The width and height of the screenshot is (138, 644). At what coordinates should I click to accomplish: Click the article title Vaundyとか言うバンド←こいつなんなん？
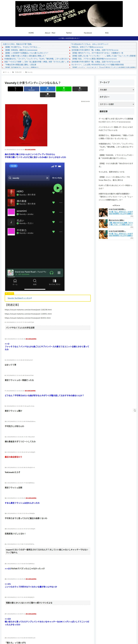coord(33,83)
